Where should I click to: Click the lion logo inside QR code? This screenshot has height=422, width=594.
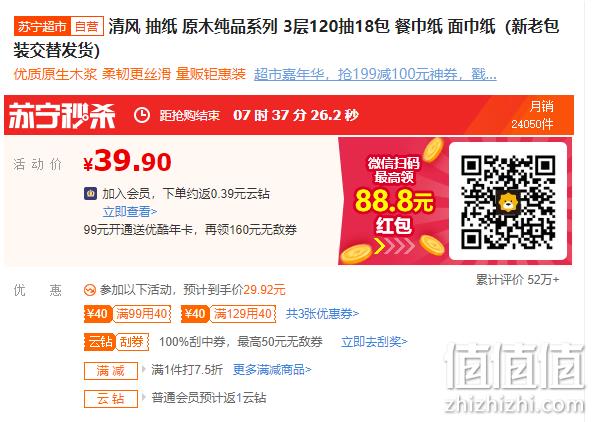pos(508,202)
